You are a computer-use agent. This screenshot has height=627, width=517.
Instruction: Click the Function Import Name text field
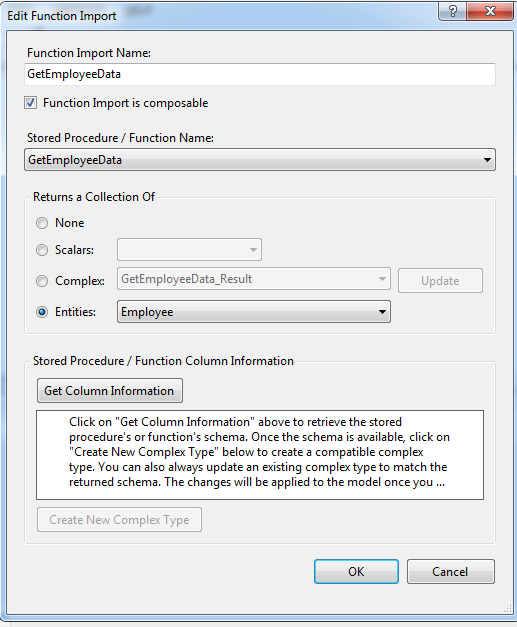260,74
